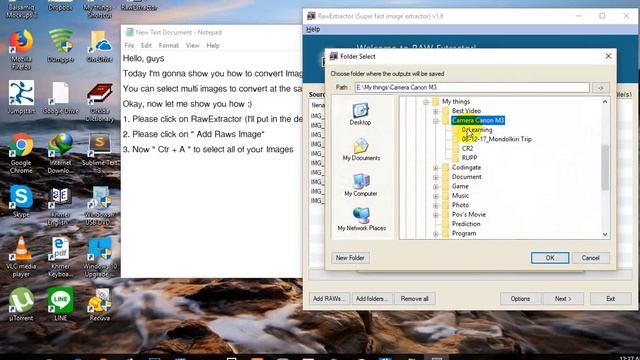This screenshot has height=360, width=640.
Task: Open Oxford Dictionary desktop icon
Action: point(100,102)
